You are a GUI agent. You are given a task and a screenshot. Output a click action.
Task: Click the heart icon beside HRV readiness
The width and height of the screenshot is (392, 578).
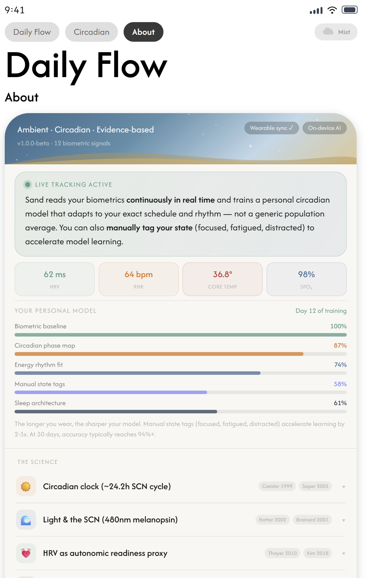(26, 553)
